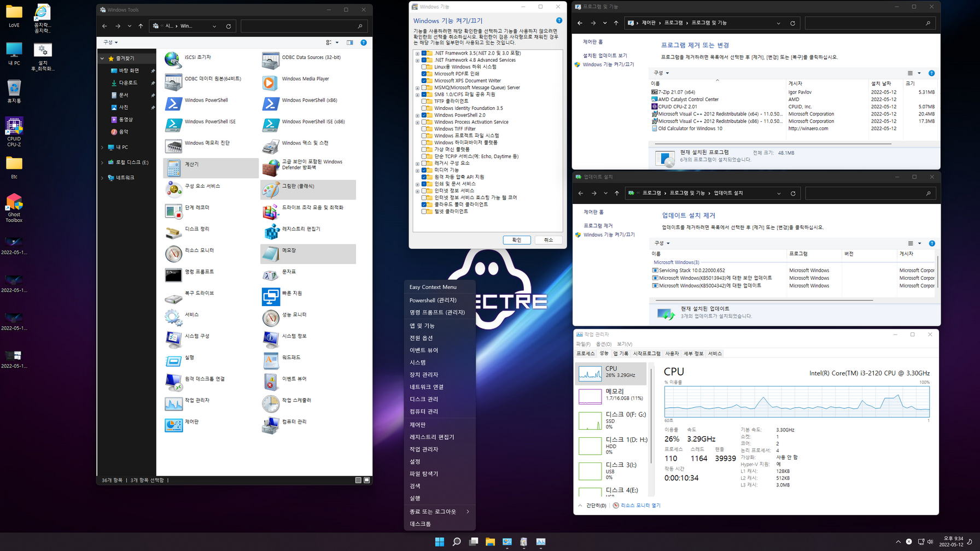Select the 메모장 notepad icon
The height and width of the screenshot is (551, 980).
click(270, 253)
